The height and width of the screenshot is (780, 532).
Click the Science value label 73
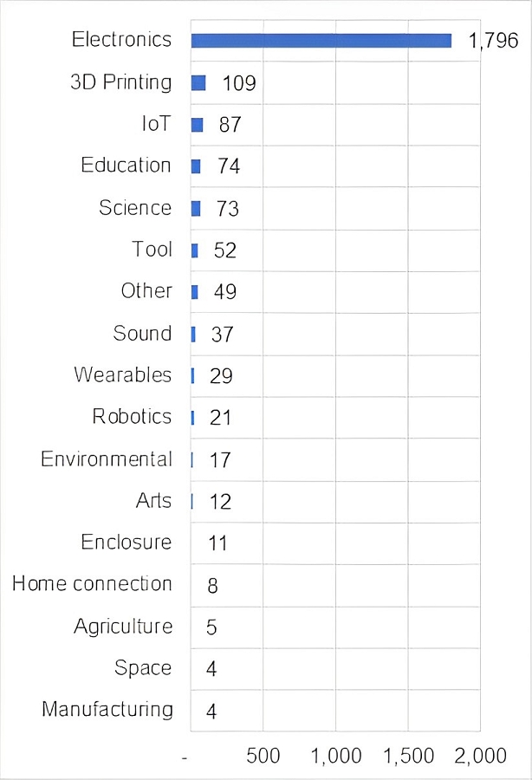click(228, 209)
